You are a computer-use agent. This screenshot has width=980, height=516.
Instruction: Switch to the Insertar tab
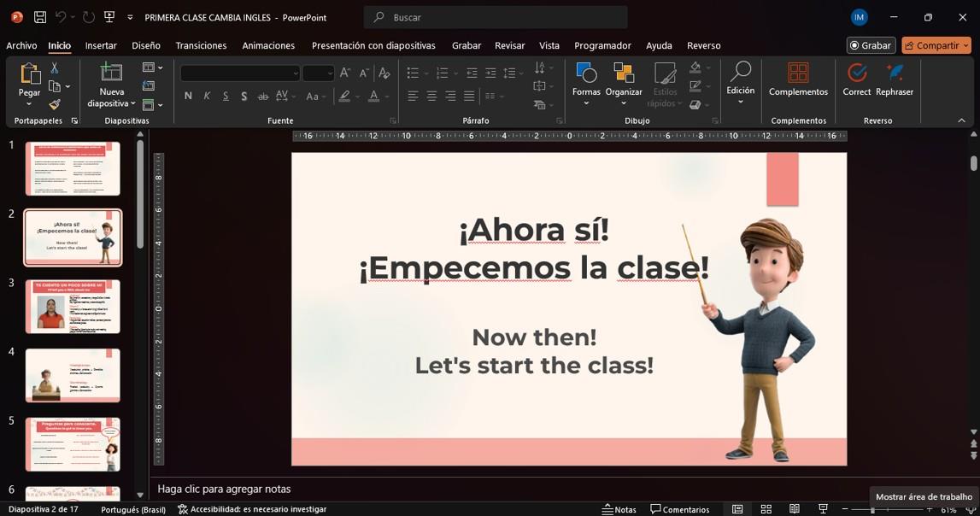[x=101, y=45]
